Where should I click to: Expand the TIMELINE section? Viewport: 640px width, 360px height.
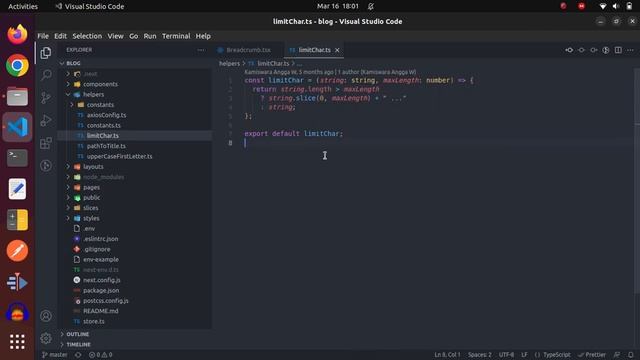78,344
